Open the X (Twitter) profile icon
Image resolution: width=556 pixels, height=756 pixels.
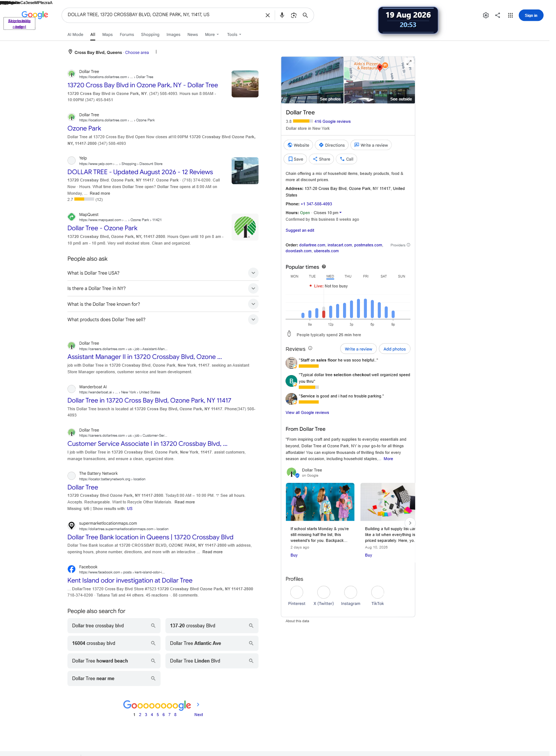tap(324, 592)
